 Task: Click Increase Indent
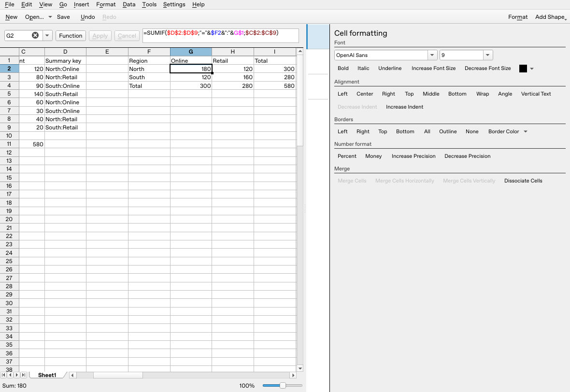[404, 107]
